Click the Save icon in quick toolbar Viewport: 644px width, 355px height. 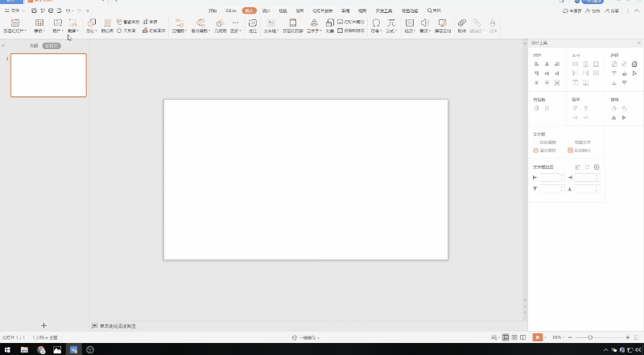[34, 10]
